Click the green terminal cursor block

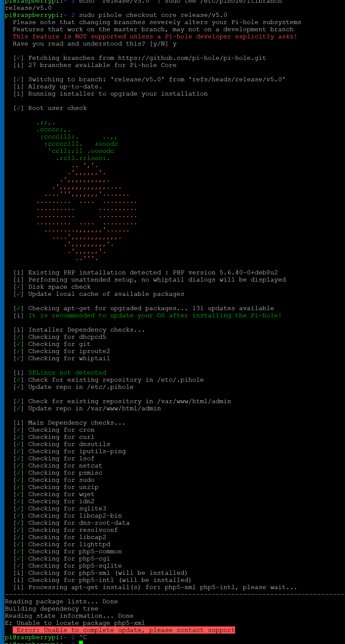81,642
